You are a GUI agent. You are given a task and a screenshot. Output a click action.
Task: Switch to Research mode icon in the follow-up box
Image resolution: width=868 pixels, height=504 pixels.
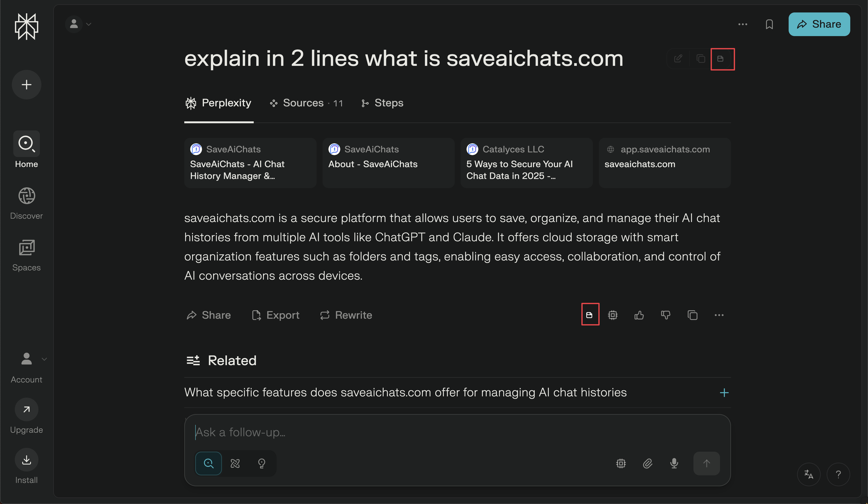[x=235, y=463]
